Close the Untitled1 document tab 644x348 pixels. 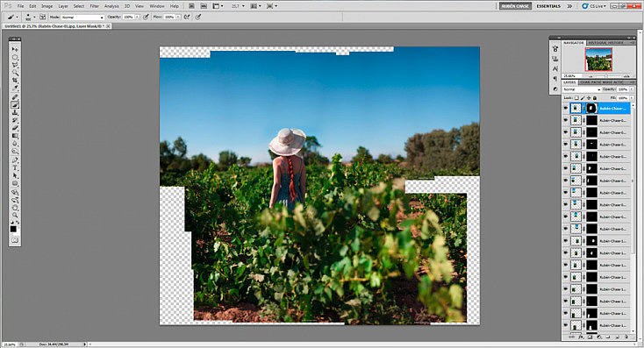(x=109, y=25)
